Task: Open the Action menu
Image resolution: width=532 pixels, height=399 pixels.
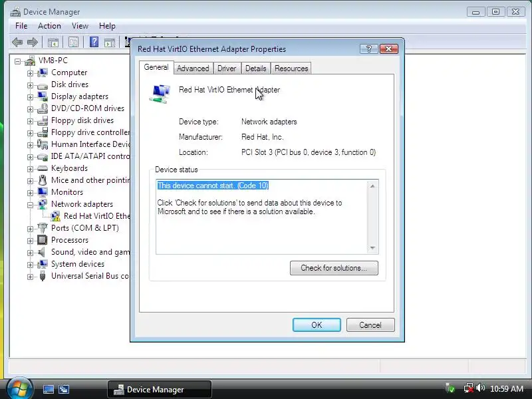Action: pos(49,26)
